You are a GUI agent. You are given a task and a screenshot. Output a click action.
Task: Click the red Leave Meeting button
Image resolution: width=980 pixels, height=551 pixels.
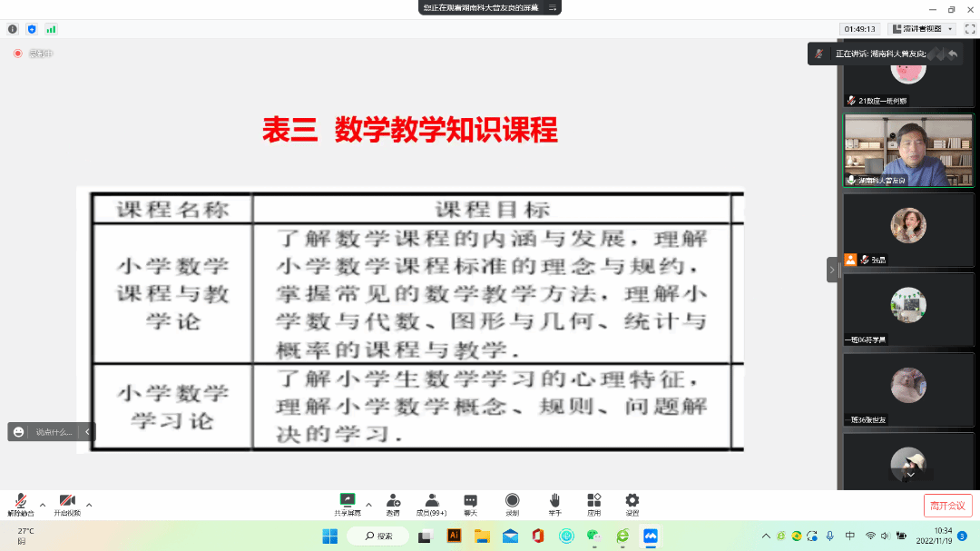click(947, 506)
